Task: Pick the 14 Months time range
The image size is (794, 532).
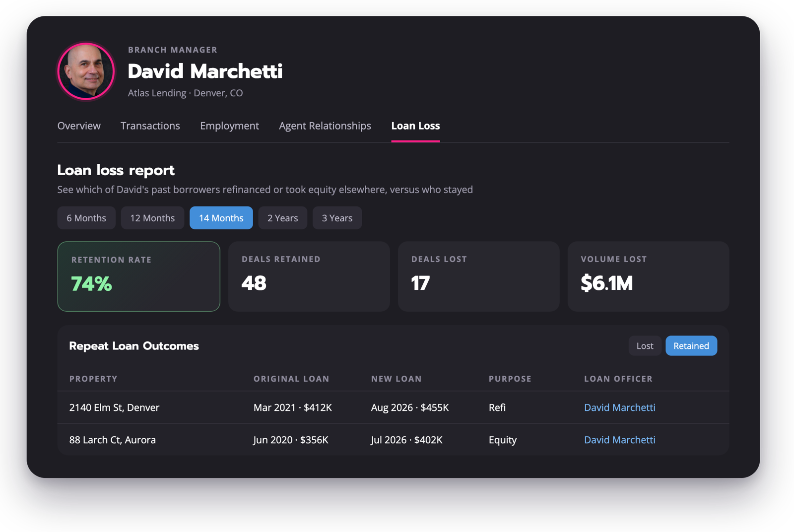Action: 221,218
